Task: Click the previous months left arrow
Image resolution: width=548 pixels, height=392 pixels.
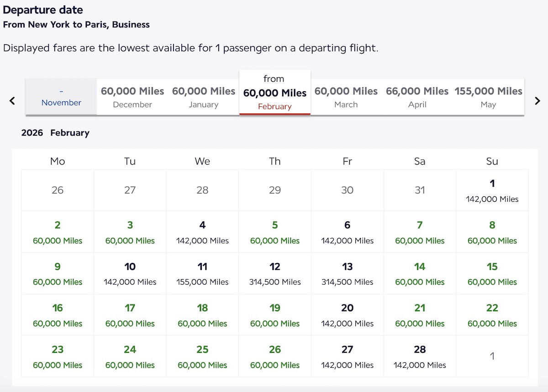Action: click(x=12, y=101)
